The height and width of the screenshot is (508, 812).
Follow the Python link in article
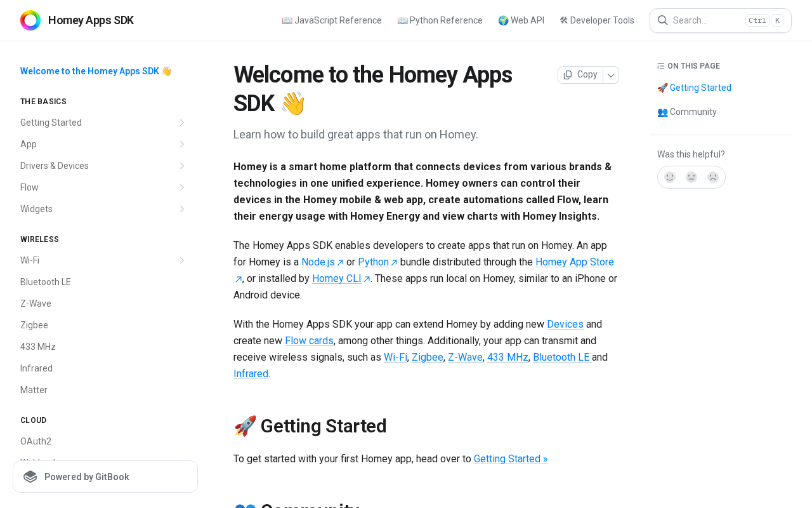[377, 262]
